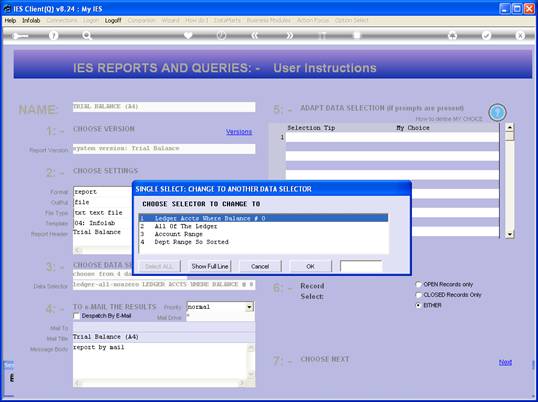Click the magnifier search toolbar icon
The width and height of the screenshot is (538, 402).
[x=87, y=35]
